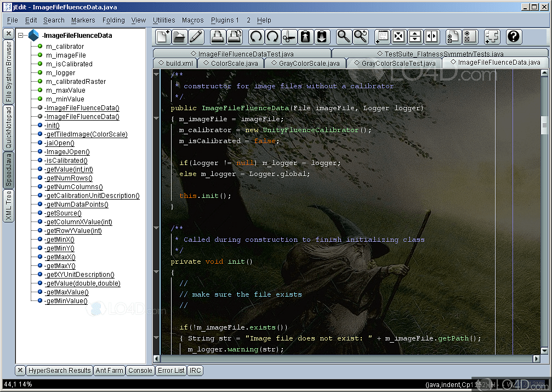The height and width of the screenshot is (392, 552).
Task: Toggle the IRC dock button
Action: [x=195, y=371]
